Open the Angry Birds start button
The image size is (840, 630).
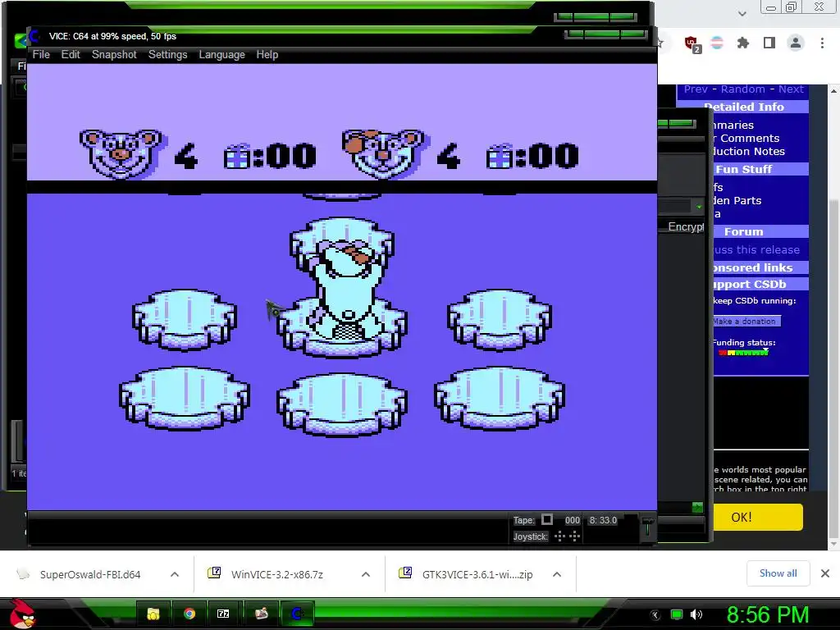(23, 614)
